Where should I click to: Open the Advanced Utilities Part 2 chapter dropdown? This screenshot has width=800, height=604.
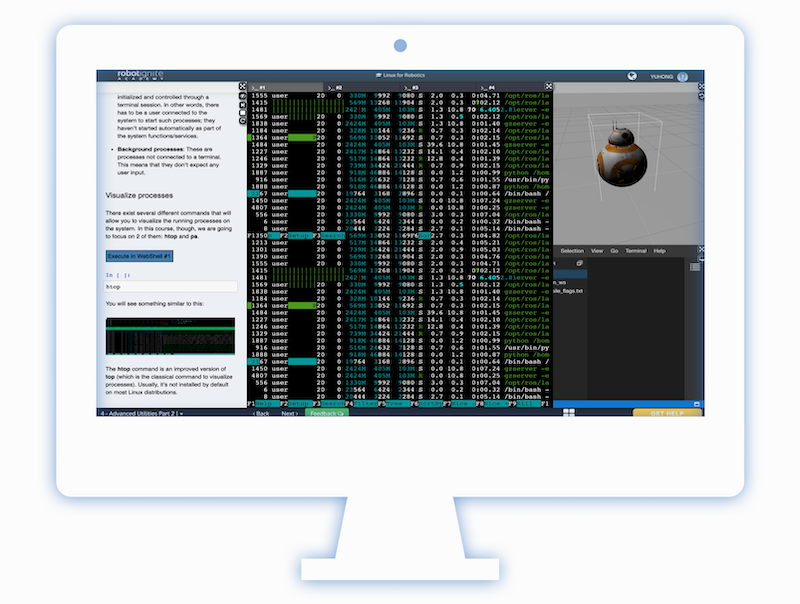point(140,412)
